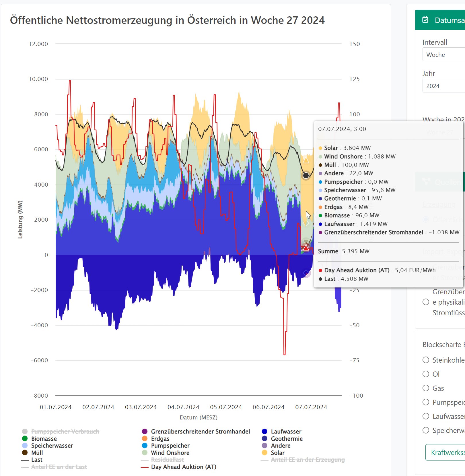Screen dimensions: 465x476
Task: Toggle the Speicherwasser legend marker
Action: pos(25,446)
